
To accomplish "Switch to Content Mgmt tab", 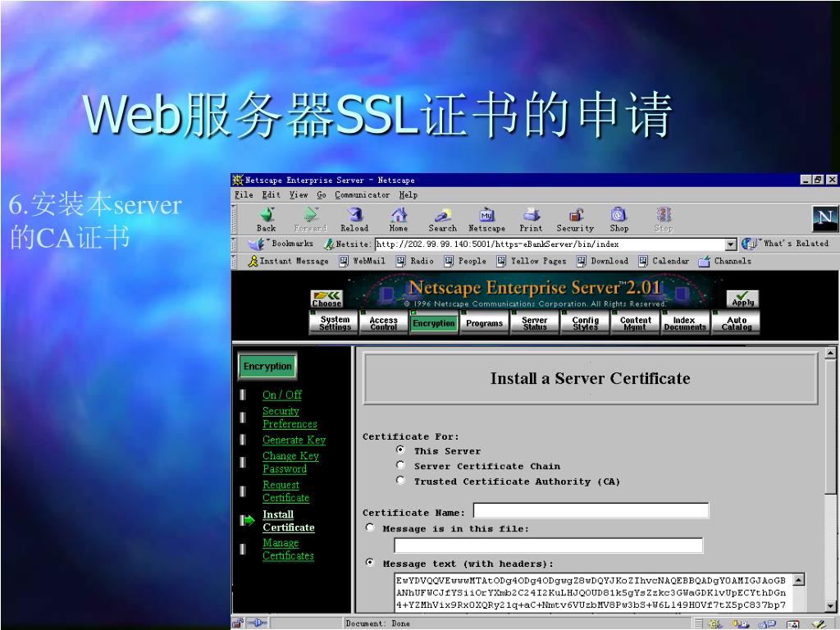I will coord(636,322).
